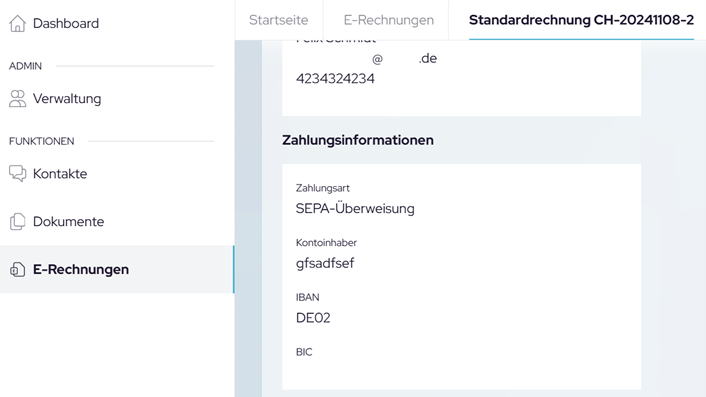
Task: Click the BIC field label
Action: pos(304,352)
